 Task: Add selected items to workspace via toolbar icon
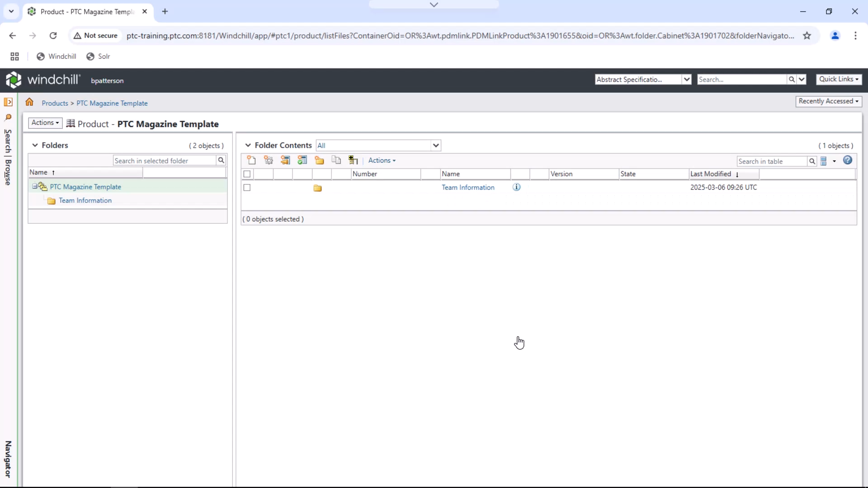pos(353,160)
